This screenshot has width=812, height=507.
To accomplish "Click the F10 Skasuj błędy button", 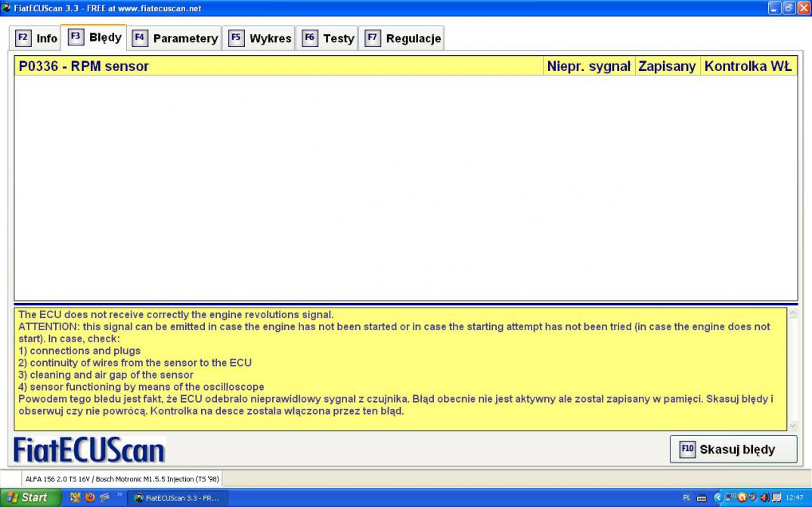I will click(733, 449).
